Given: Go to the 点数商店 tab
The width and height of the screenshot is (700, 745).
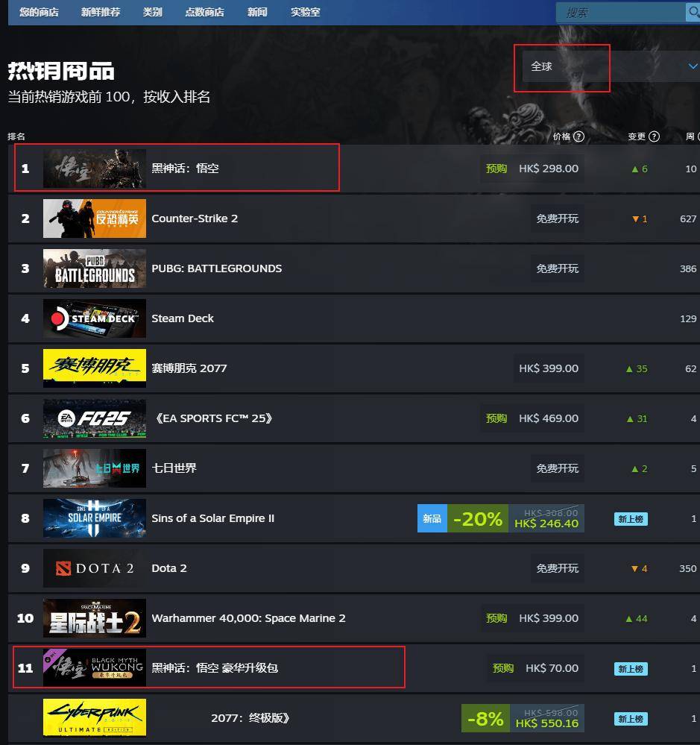Looking at the screenshot, I should [x=205, y=13].
